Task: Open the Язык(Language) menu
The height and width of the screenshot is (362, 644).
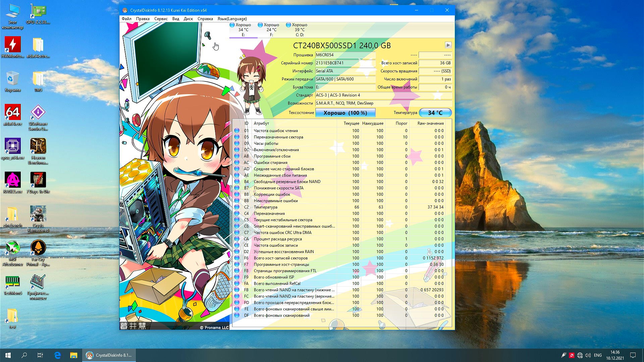Action: coord(232,19)
